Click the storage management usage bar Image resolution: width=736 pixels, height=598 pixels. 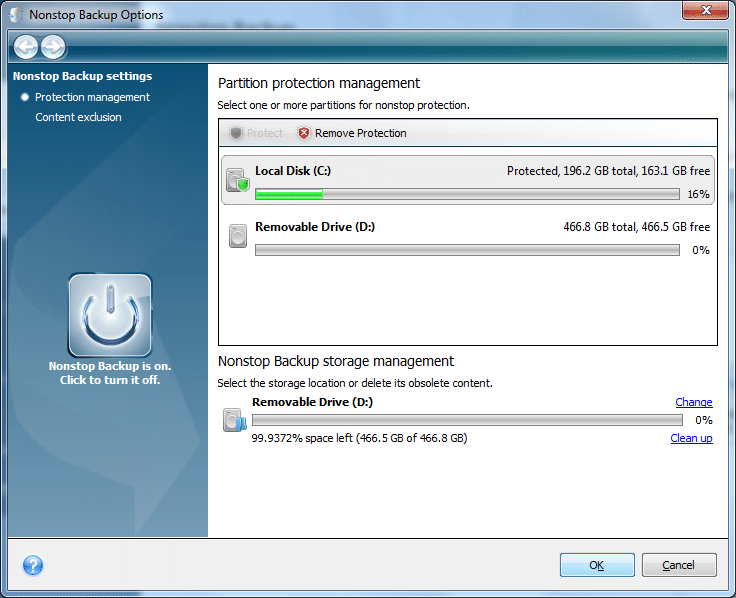pos(467,420)
